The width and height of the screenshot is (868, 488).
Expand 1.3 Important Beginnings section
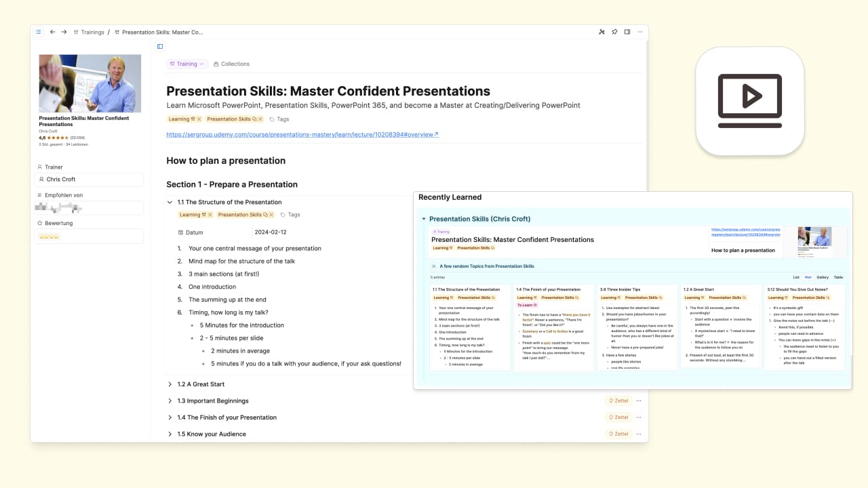tap(170, 401)
